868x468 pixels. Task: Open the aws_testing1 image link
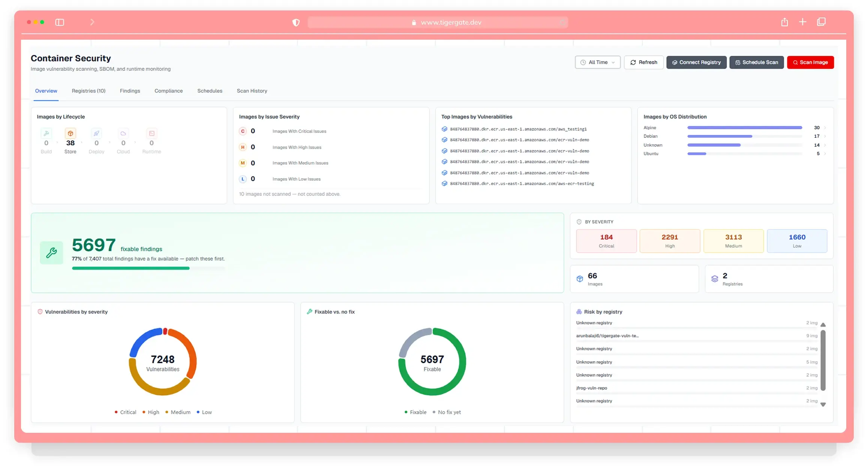click(x=518, y=129)
